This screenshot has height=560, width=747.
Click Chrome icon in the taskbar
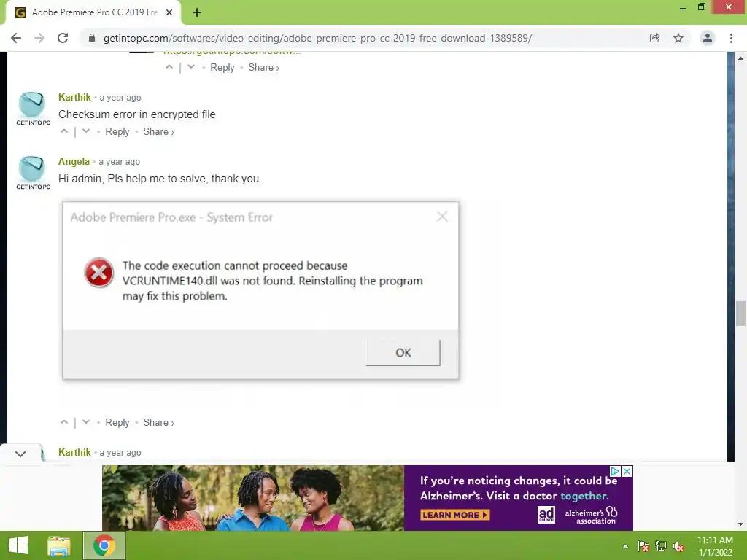pos(104,545)
